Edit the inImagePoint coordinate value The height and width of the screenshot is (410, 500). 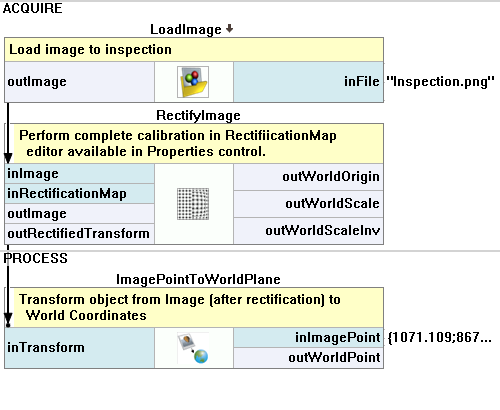440,338
